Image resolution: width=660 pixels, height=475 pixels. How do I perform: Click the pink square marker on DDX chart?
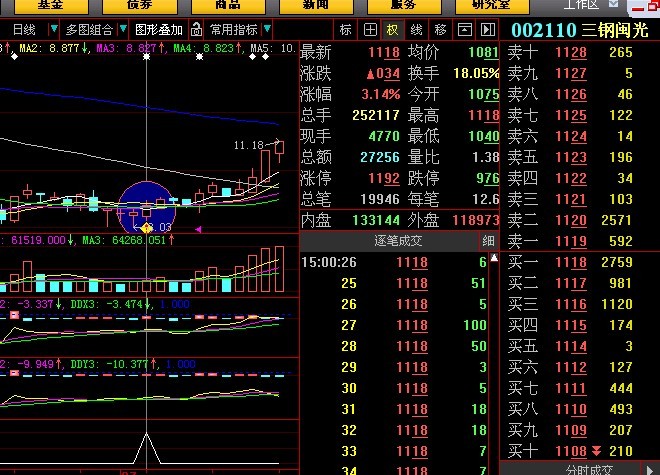15,315
